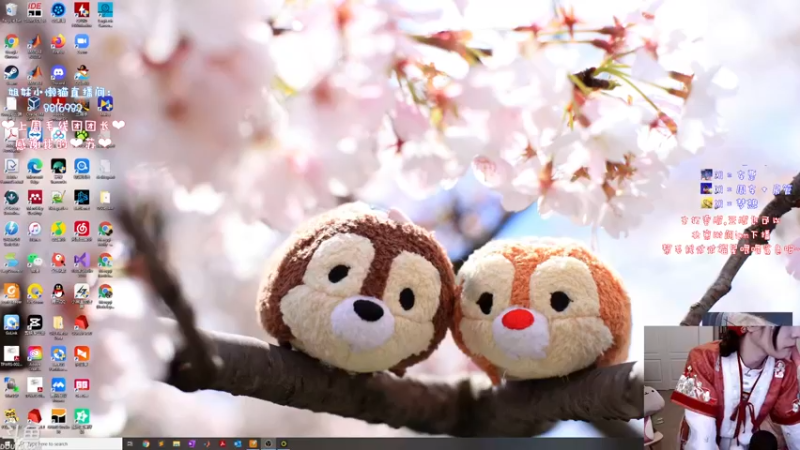Open the Zoom desktop shortcut
This screenshot has height=450, width=800.
[x=82, y=41]
